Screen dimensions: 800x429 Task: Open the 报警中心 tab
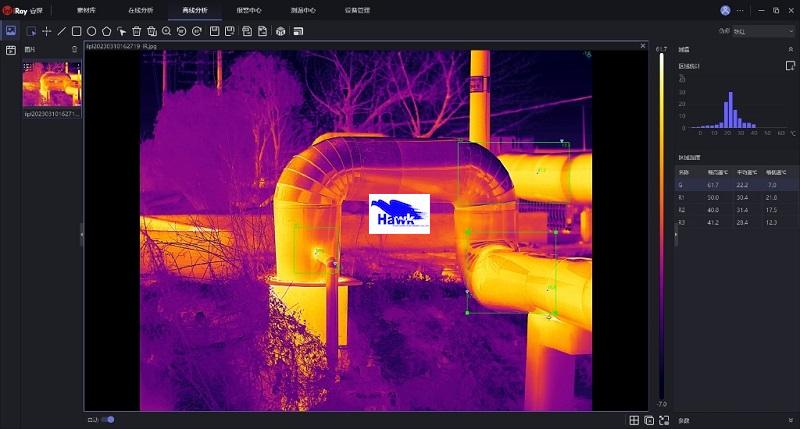click(x=249, y=10)
